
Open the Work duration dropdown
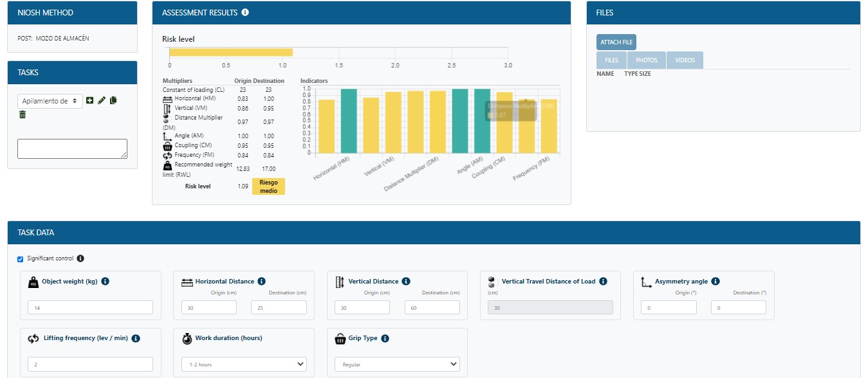[x=243, y=363]
